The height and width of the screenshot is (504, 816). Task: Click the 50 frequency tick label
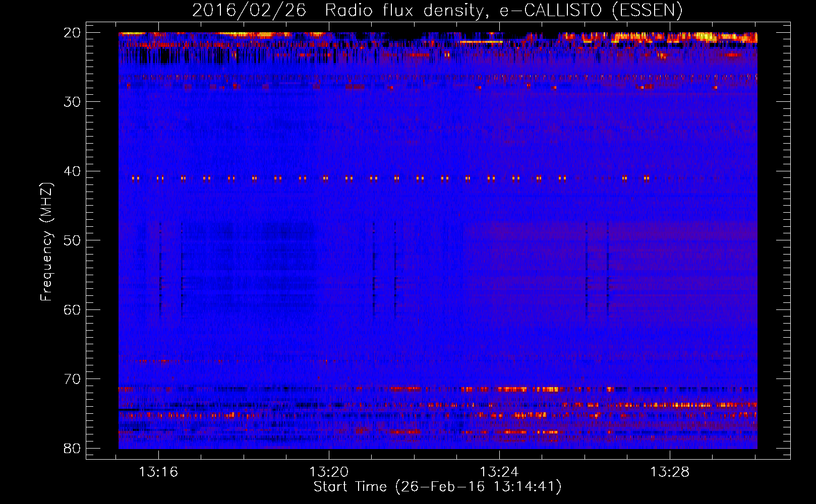[x=73, y=240]
